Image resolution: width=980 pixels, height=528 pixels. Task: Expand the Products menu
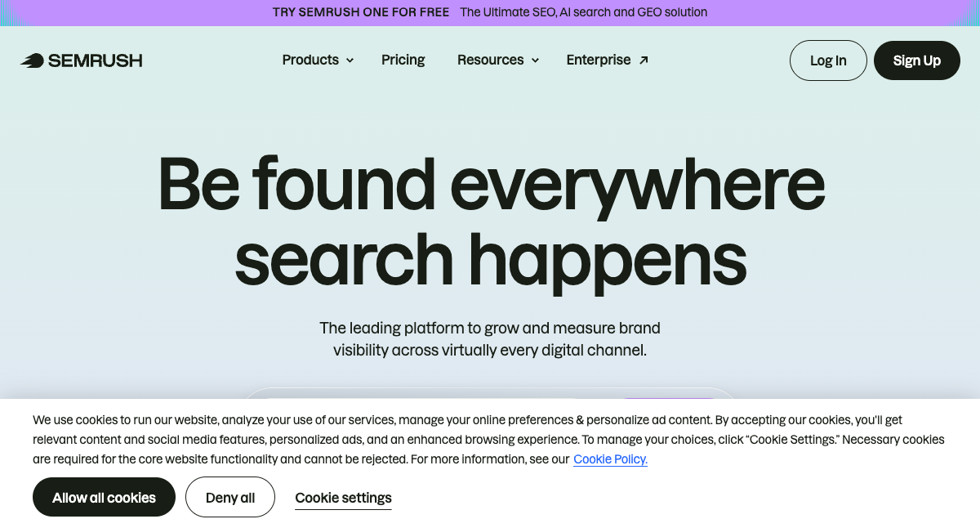coord(310,60)
